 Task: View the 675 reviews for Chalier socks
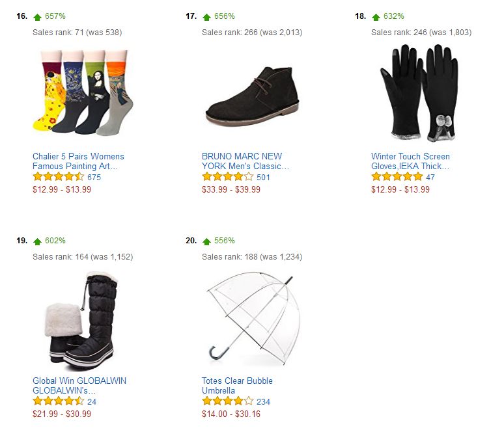94,177
